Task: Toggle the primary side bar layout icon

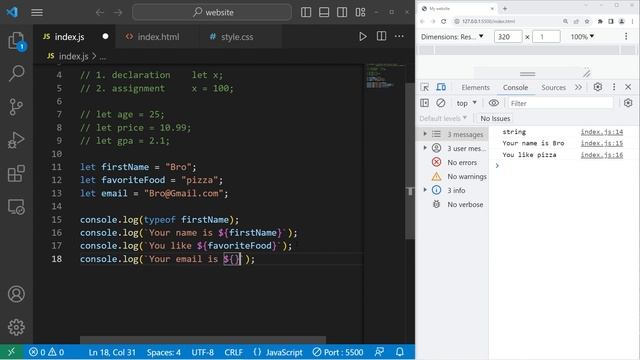Action: coord(306,12)
